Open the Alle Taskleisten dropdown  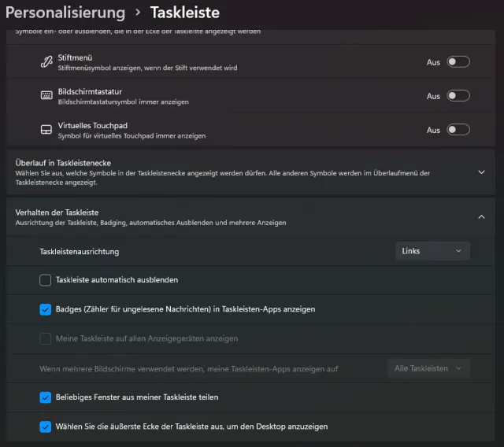point(428,368)
